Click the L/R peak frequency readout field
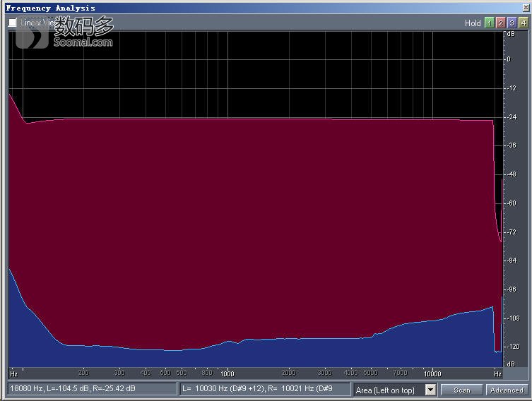The height and width of the screenshot is (401, 532). click(x=265, y=389)
